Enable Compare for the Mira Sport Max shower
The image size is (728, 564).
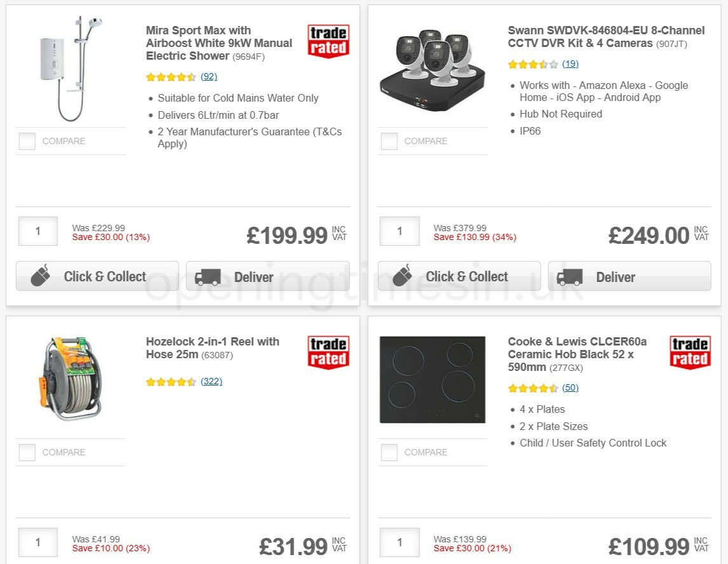[27, 141]
